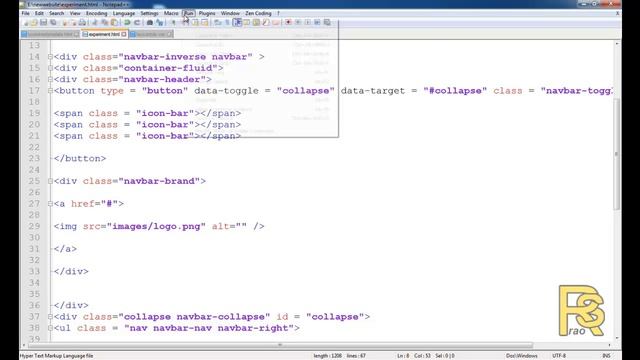Click the Synchronize Horizontal Scrolling icon
Image resolution: width=640 pixels, height=360 pixels.
pyautogui.click(x=205, y=22)
